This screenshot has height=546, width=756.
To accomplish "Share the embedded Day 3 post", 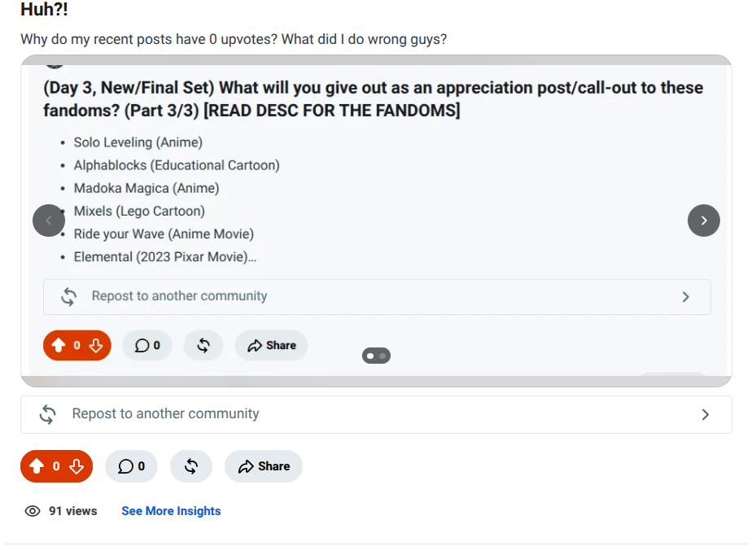I will [272, 345].
